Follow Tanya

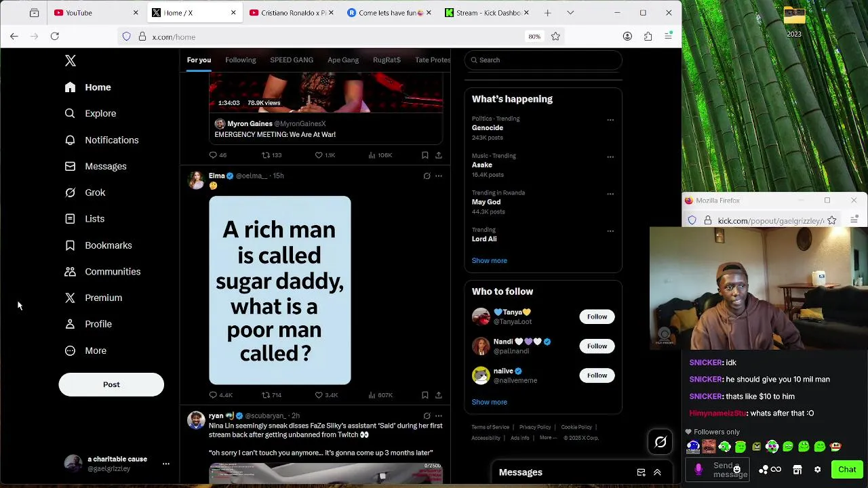click(x=597, y=317)
